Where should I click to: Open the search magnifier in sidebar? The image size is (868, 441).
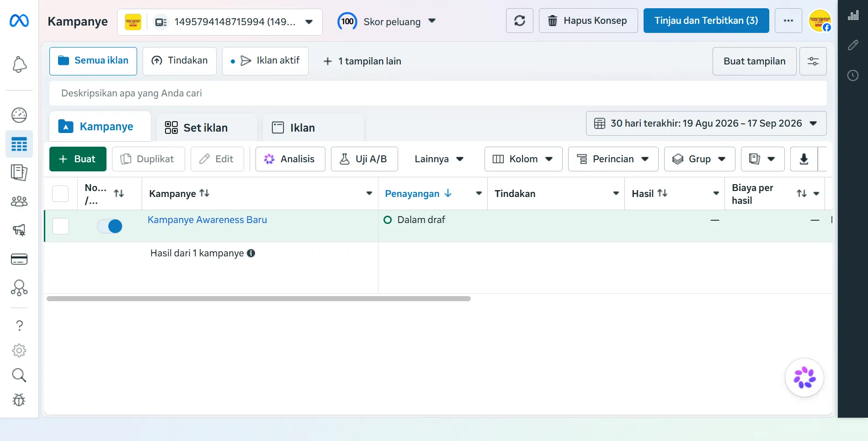19,375
